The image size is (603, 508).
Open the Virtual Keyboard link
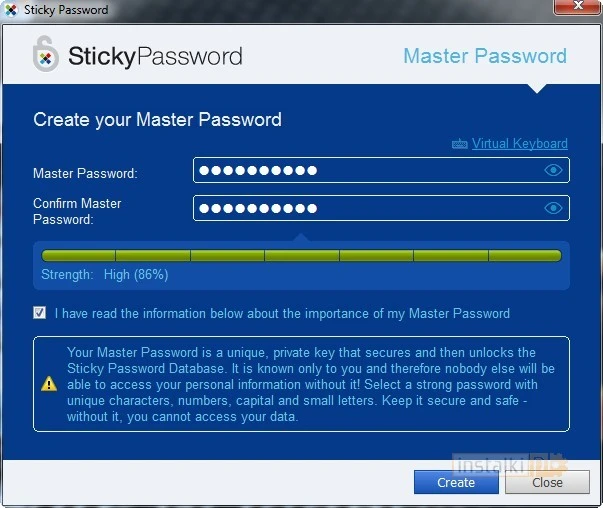coord(520,143)
